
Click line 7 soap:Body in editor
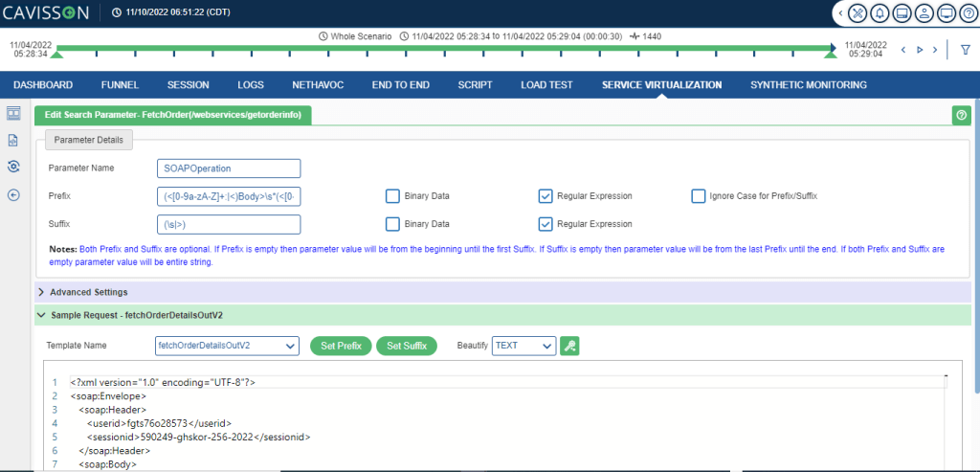coord(107,464)
